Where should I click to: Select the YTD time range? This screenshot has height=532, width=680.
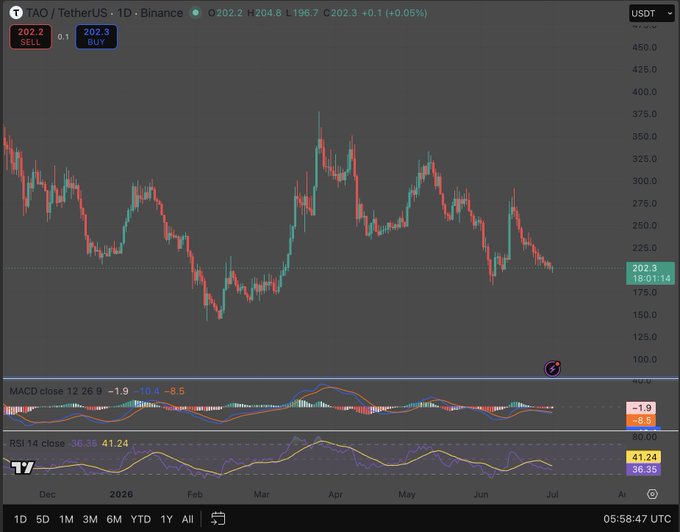coord(141,519)
